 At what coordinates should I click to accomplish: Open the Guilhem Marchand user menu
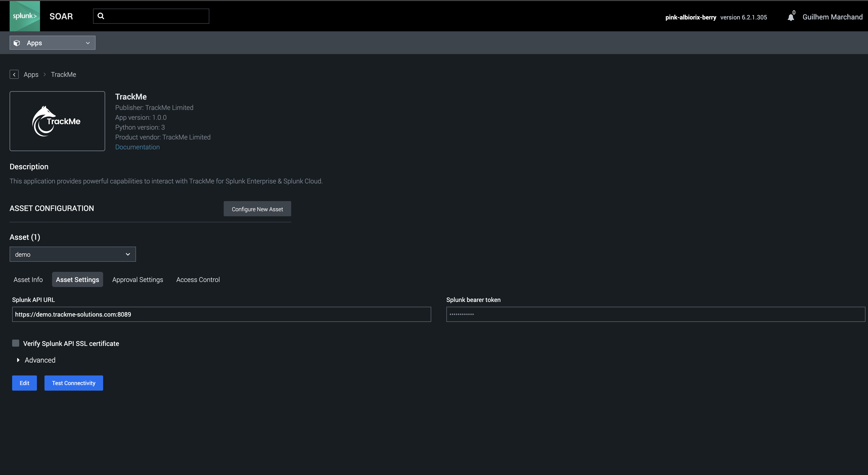pos(832,17)
